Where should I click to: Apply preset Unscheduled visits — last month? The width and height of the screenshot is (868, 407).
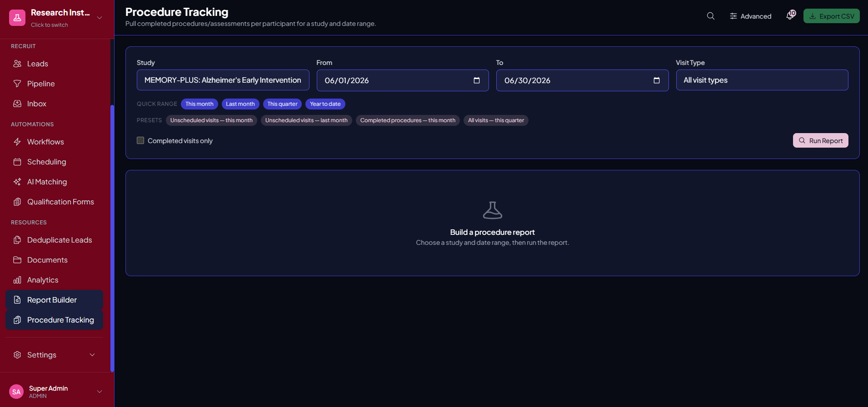306,120
